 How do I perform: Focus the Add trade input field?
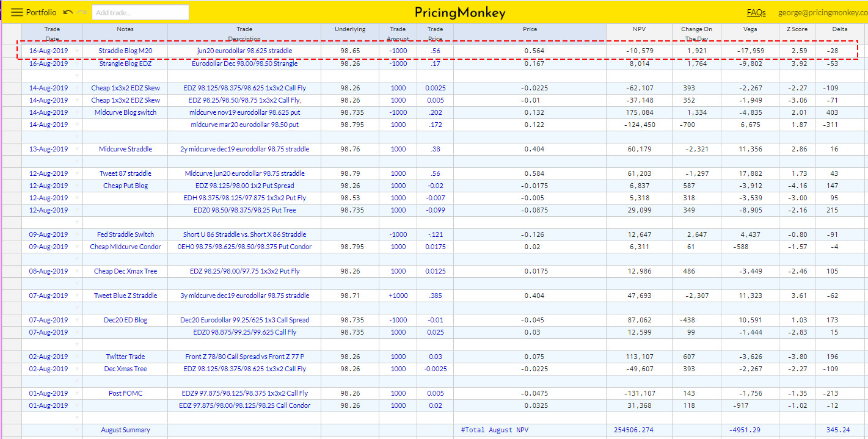[140, 12]
